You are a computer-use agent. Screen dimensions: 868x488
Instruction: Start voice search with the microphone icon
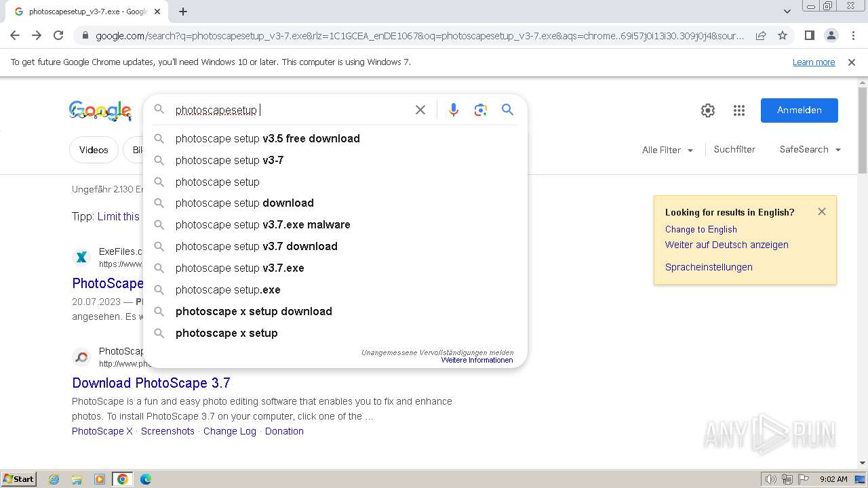pyautogui.click(x=454, y=110)
